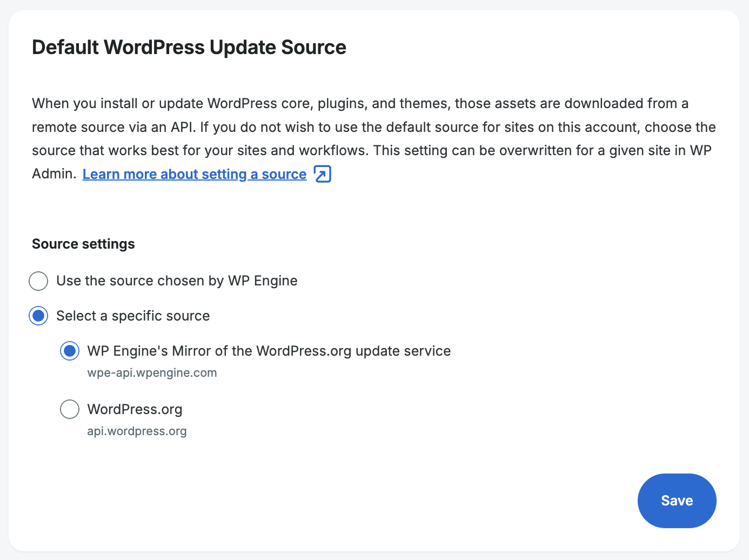Viewport: 749px width, 560px height.
Task: Click the 'Use the source chosen by WP Engine' label text
Action: 177,281
